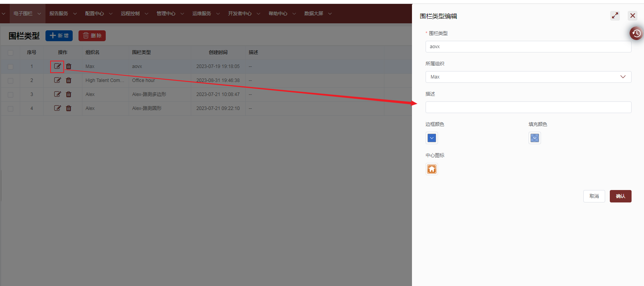644x286 pixels.
Task: Open the 边框颜色 border color picker
Action: pos(432,138)
